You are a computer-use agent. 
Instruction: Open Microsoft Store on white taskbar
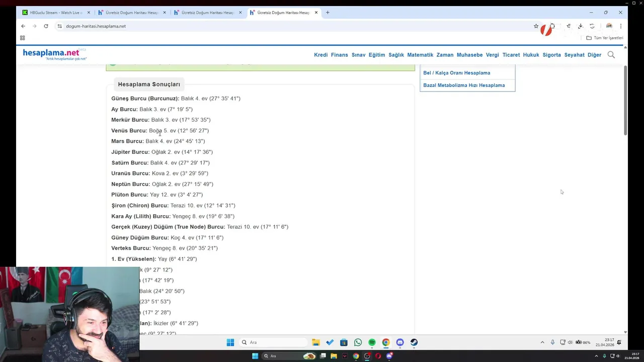344,342
